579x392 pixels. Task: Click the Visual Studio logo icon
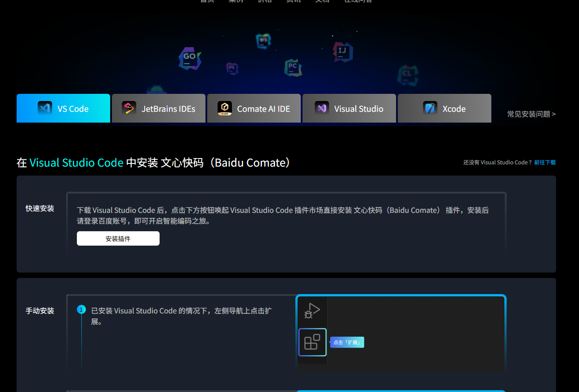pyautogui.click(x=321, y=108)
